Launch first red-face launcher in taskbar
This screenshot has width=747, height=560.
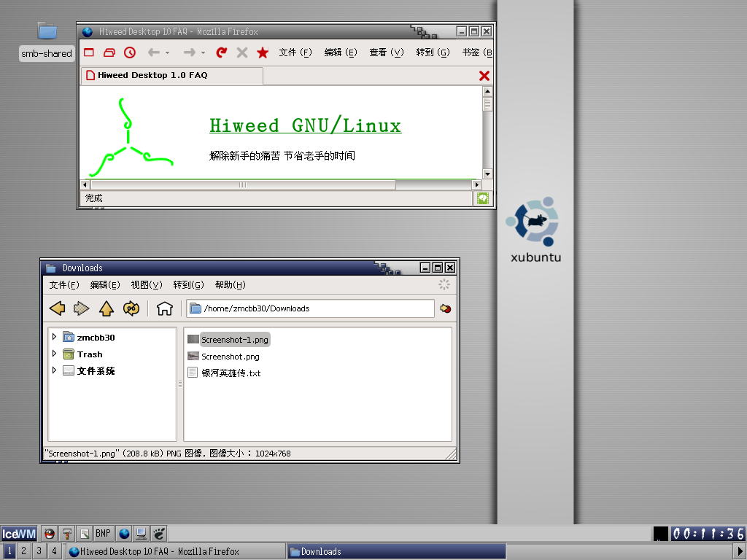coord(49,534)
